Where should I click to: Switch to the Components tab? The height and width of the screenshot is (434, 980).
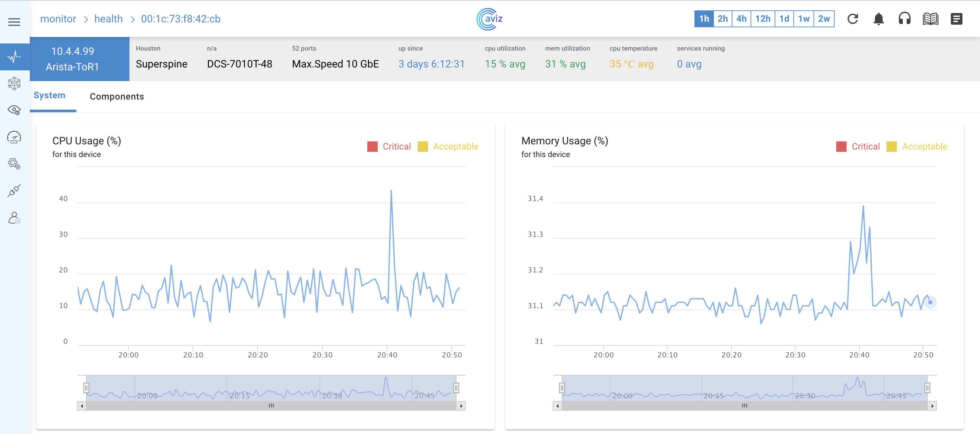point(117,97)
